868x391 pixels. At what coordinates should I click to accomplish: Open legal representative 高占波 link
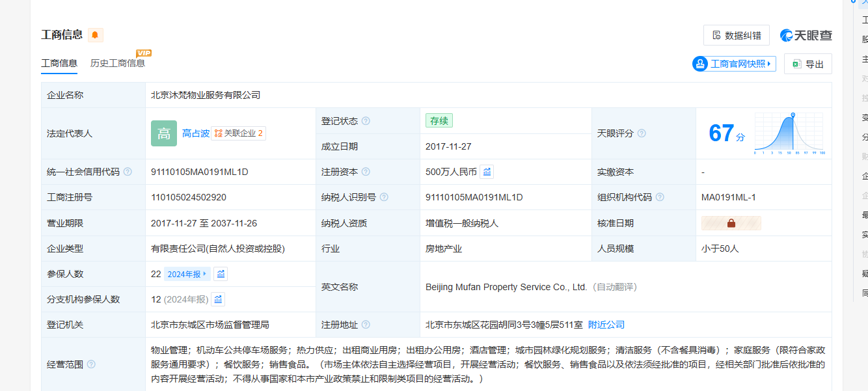coord(196,133)
